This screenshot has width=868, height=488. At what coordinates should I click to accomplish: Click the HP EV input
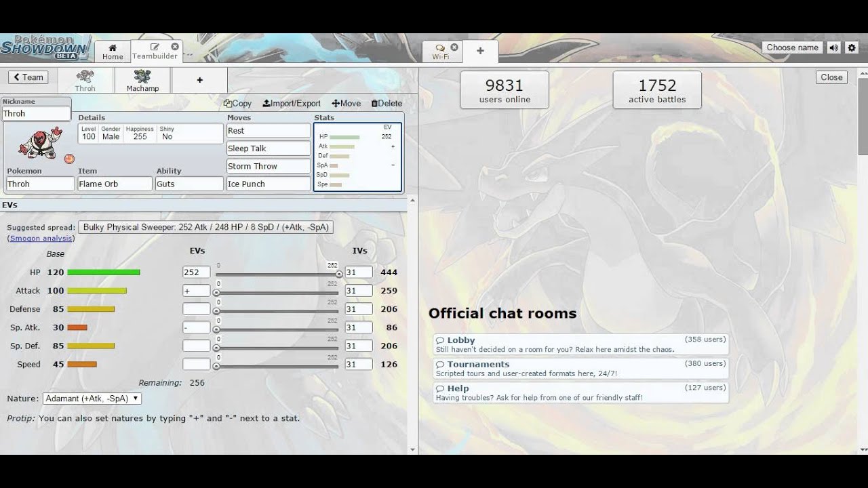pyautogui.click(x=196, y=272)
